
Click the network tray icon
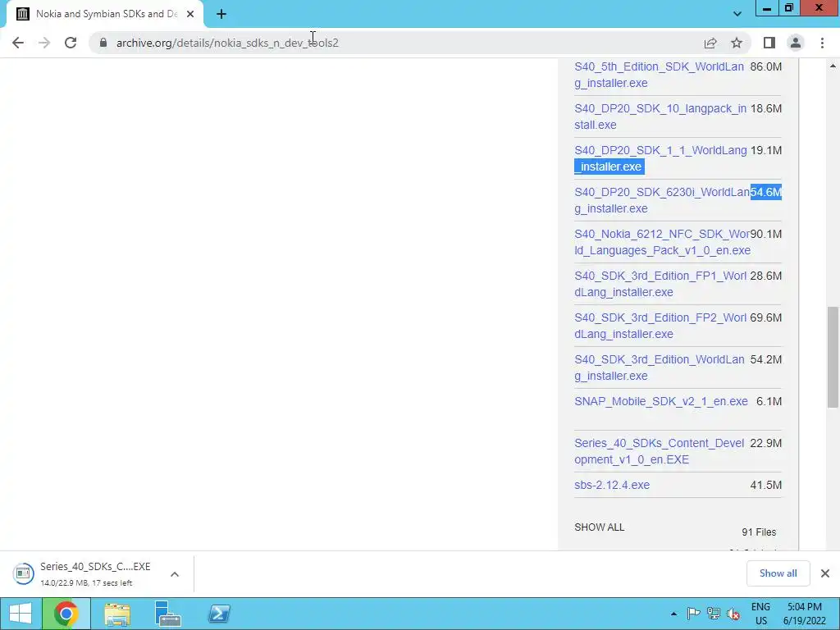tap(713, 614)
